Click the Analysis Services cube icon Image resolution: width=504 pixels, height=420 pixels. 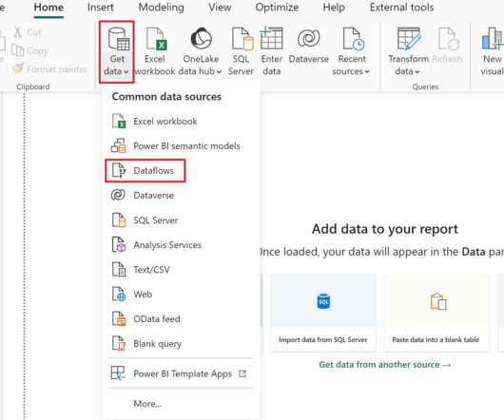pyautogui.click(x=119, y=244)
